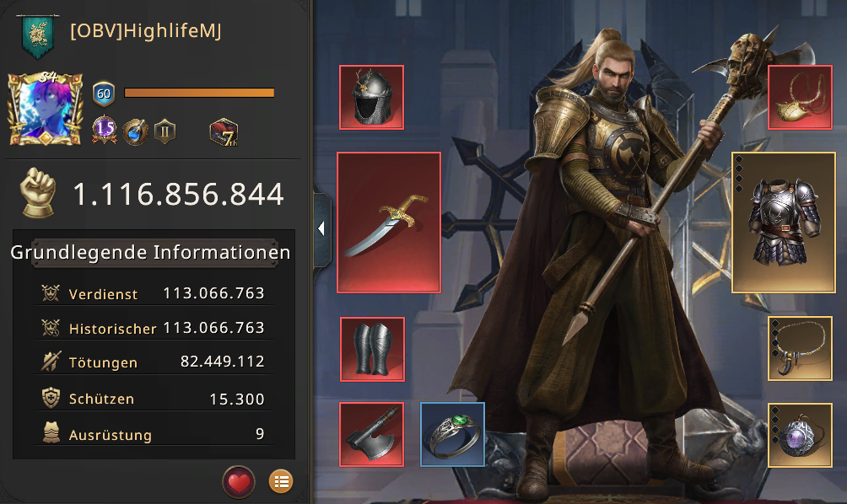The width and height of the screenshot is (847, 504).
Task: Open the green gem ring slot
Action: coord(453,434)
